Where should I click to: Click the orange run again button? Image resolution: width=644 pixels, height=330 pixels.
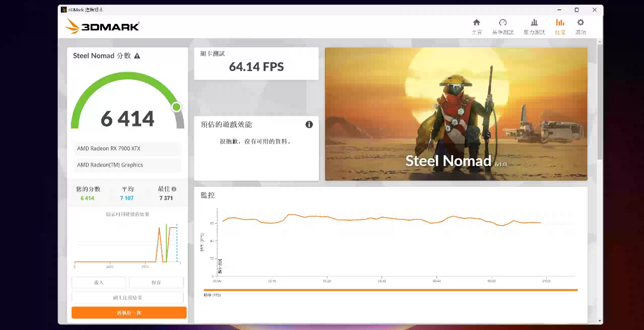coord(129,313)
